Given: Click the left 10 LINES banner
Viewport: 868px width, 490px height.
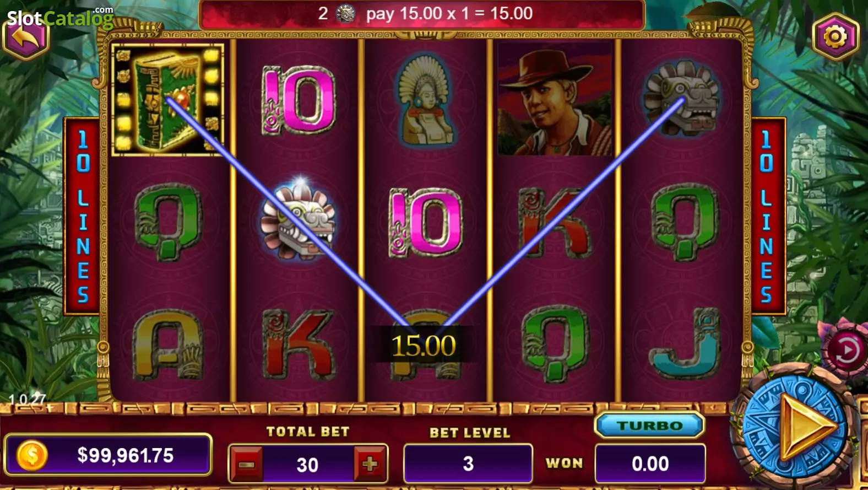Looking at the screenshot, I should coord(83,216).
